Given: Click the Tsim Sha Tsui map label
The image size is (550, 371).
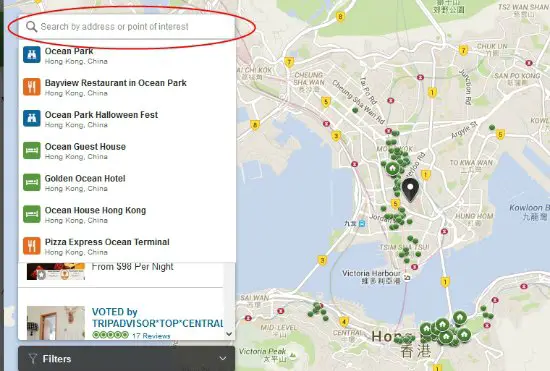Looking at the screenshot, I should (404, 248).
